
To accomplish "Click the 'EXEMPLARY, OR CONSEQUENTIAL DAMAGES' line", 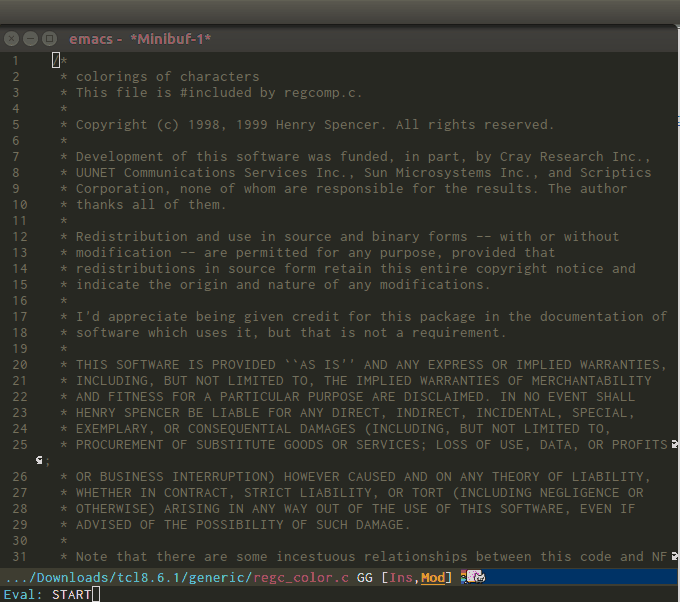I will coord(336,429).
